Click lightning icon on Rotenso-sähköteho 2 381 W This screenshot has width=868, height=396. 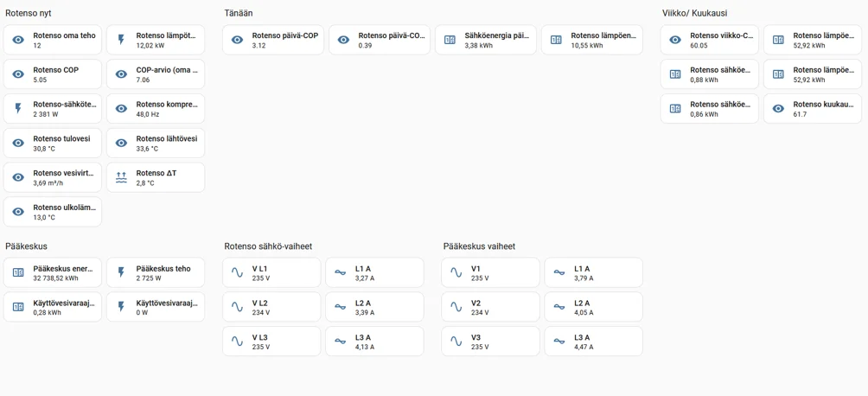coord(18,109)
